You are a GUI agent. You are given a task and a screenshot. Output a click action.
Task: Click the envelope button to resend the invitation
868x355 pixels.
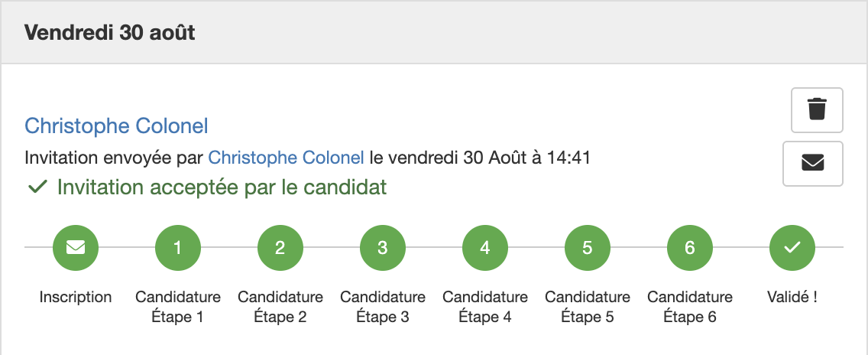(x=813, y=164)
